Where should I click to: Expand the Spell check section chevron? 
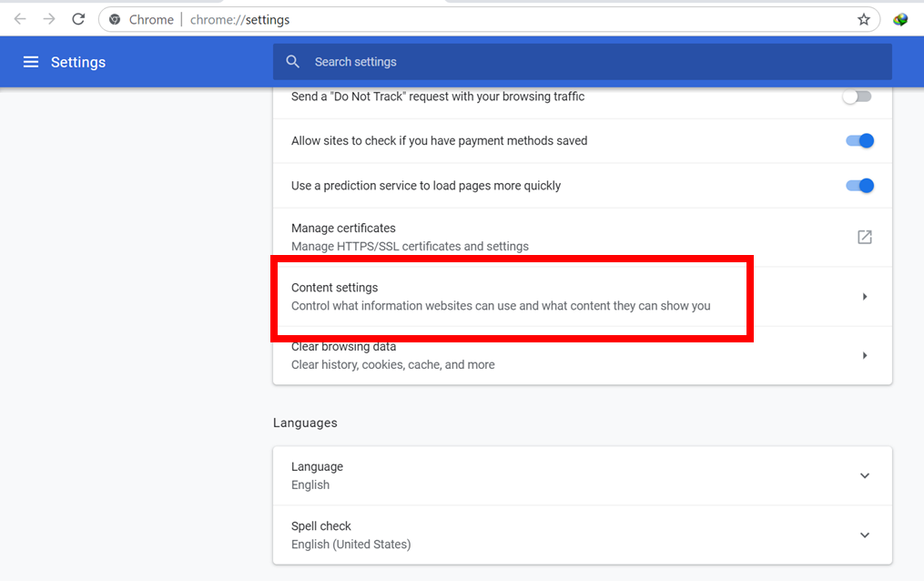click(864, 535)
